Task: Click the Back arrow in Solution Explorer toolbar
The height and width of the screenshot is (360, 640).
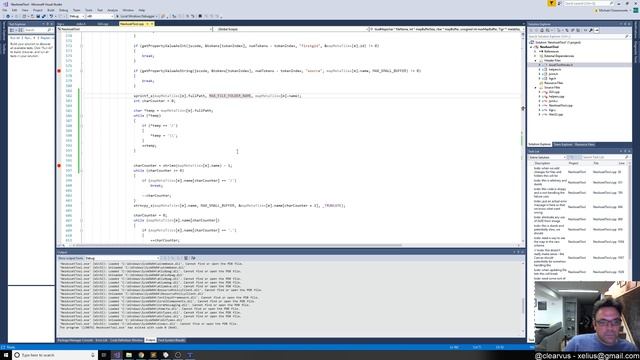Action: 531,30
